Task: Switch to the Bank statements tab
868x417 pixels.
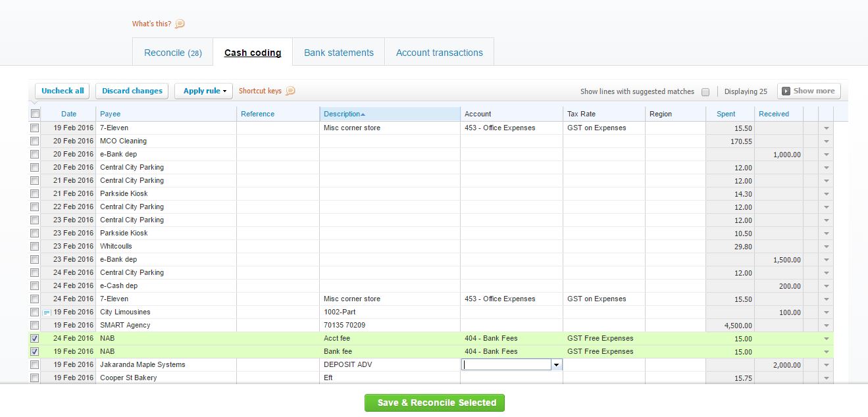Action: [338, 51]
